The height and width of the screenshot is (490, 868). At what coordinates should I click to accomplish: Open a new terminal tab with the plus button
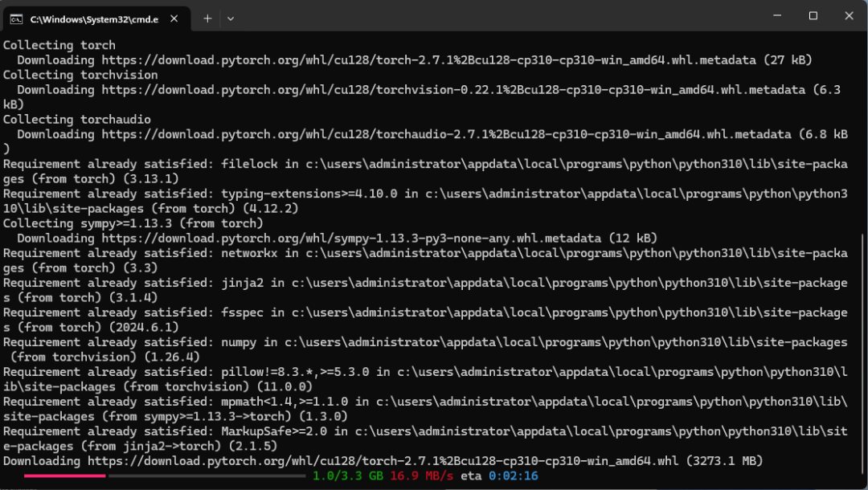click(x=207, y=18)
